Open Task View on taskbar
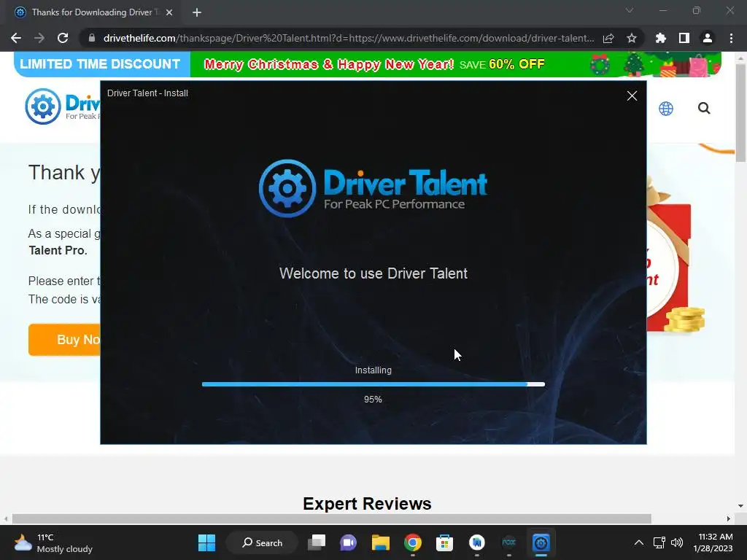The height and width of the screenshot is (560, 747). click(317, 542)
